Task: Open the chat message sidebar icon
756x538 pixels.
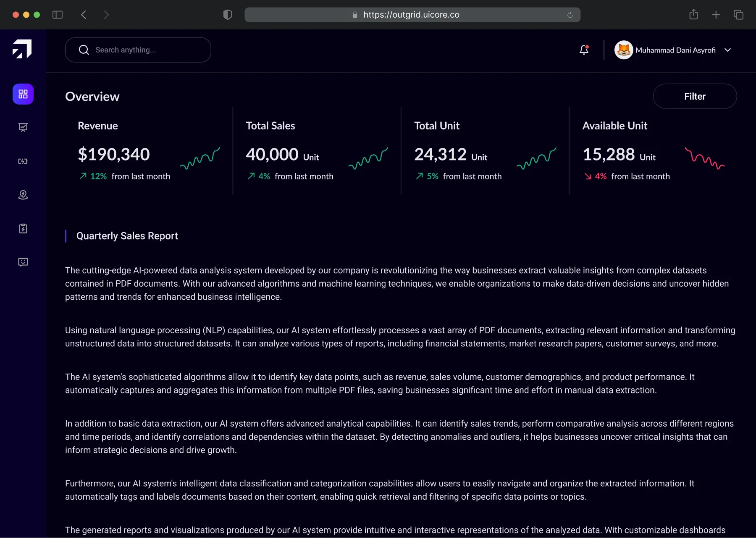Action: (x=23, y=262)
